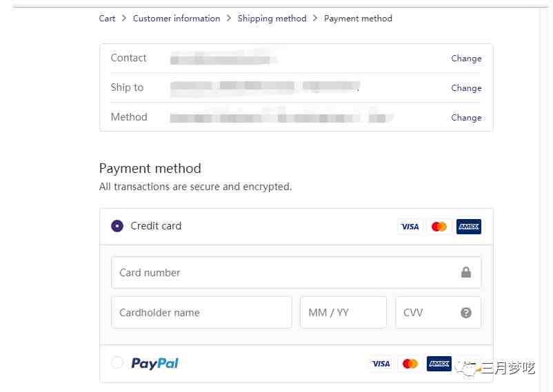Open Shipping method breadcrumb step

(x=272, y=19)
